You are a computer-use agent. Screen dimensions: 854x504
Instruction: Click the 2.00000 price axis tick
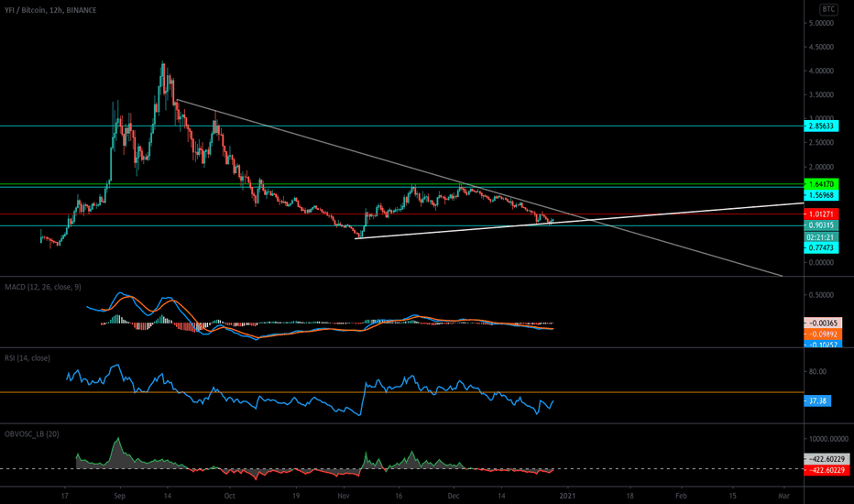click(x=821, y=167)
